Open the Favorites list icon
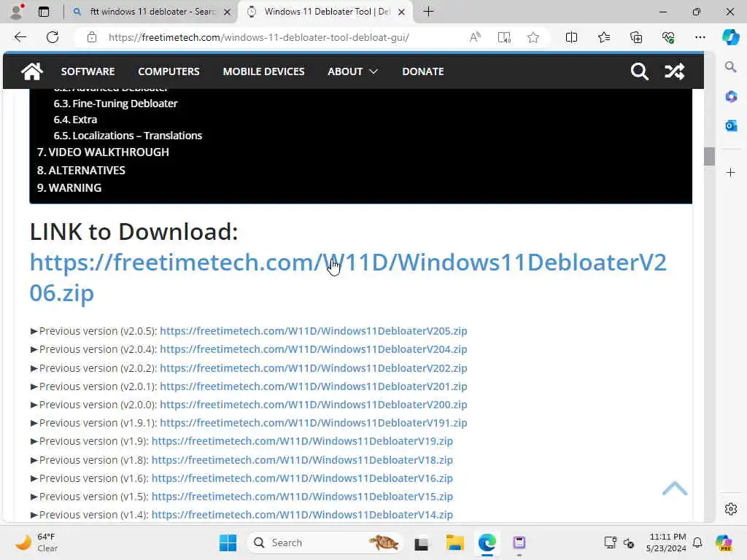747x560 pixels. (603, 37)
